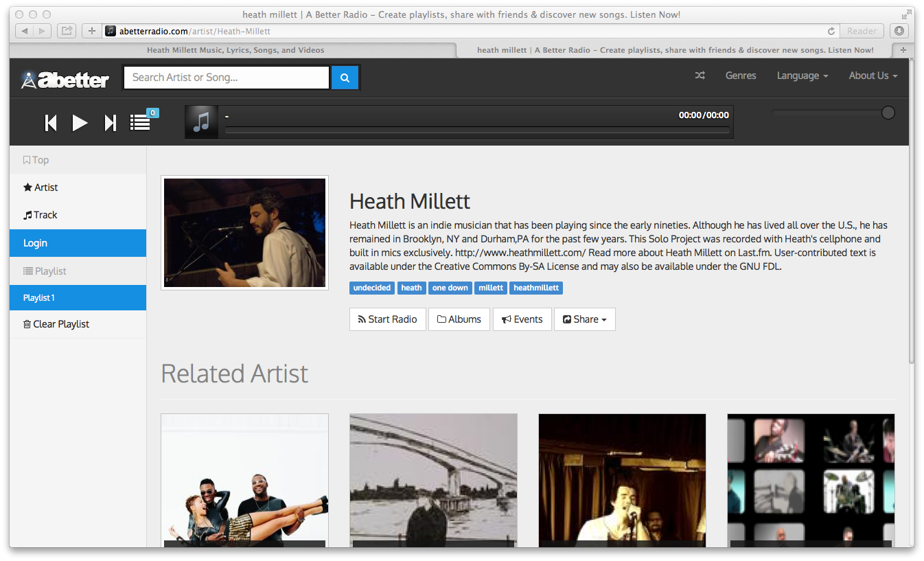Image resolution: width=924 pixels, height=561 pixels.
Task: Open related artist singer with microphone
Action: [622, 481]
